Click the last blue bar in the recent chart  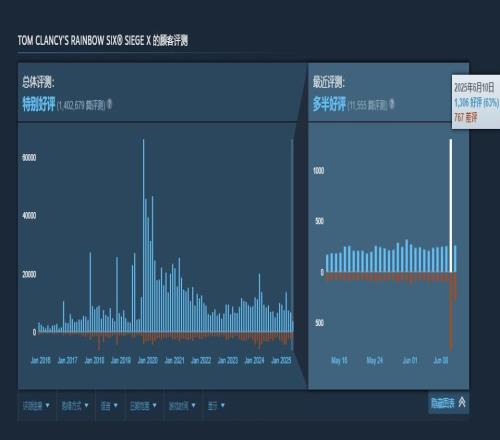click(x=455, y=259)
